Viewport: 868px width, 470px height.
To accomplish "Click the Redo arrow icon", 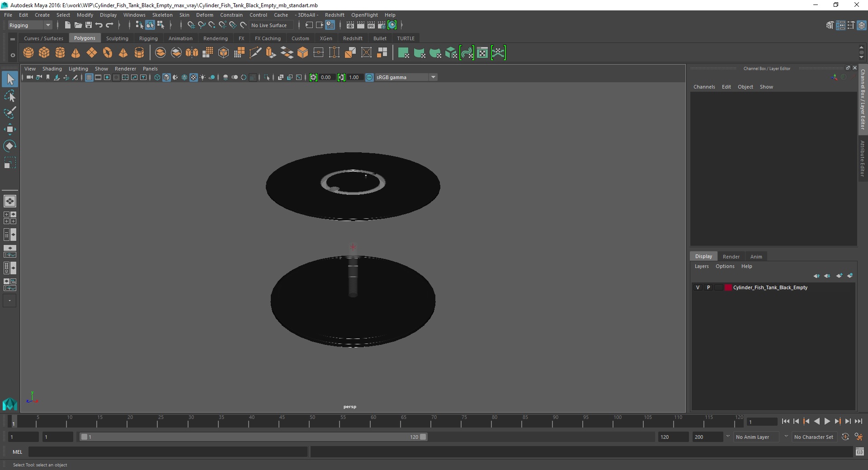I will (x=109, y=25).
